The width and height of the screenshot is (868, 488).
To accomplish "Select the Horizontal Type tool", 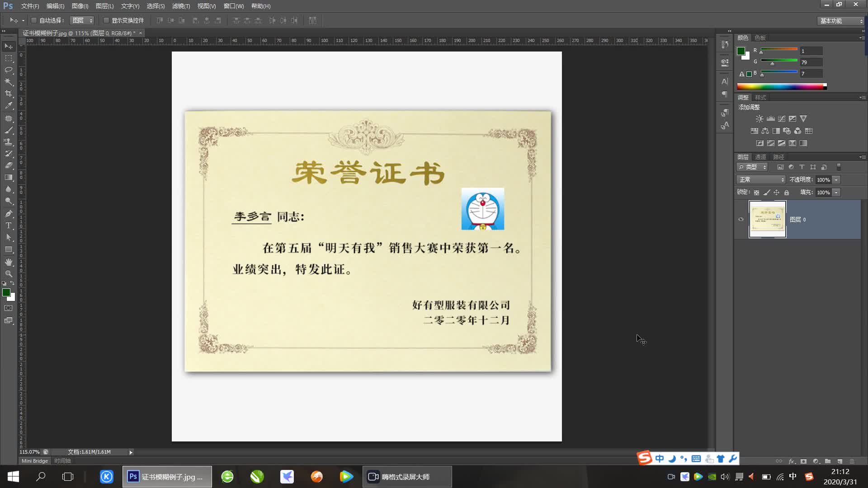I will [x=9, y=225].
